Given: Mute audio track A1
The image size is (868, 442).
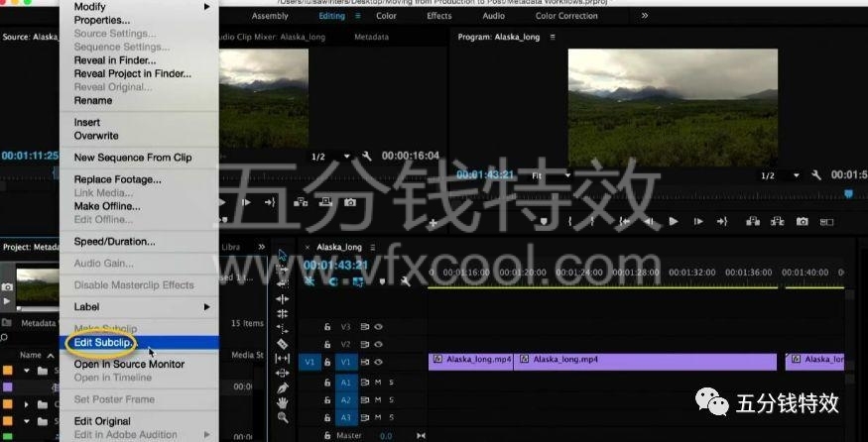Looking at the screenshot, I should point(378,383).
